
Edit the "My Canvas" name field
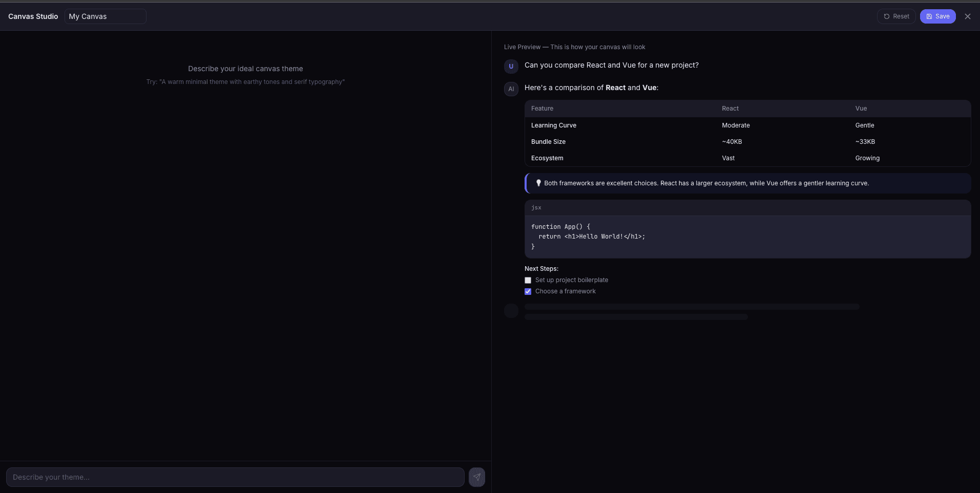click(106, 16)
